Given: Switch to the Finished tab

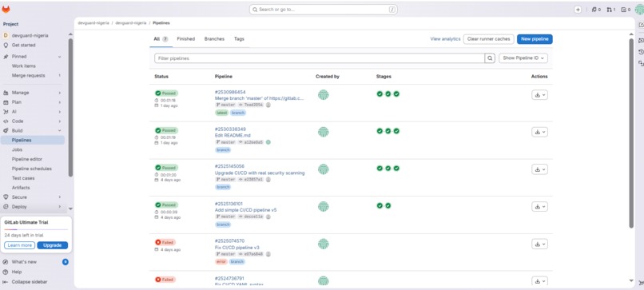Looking at the screenshot, I should (185, 39).
